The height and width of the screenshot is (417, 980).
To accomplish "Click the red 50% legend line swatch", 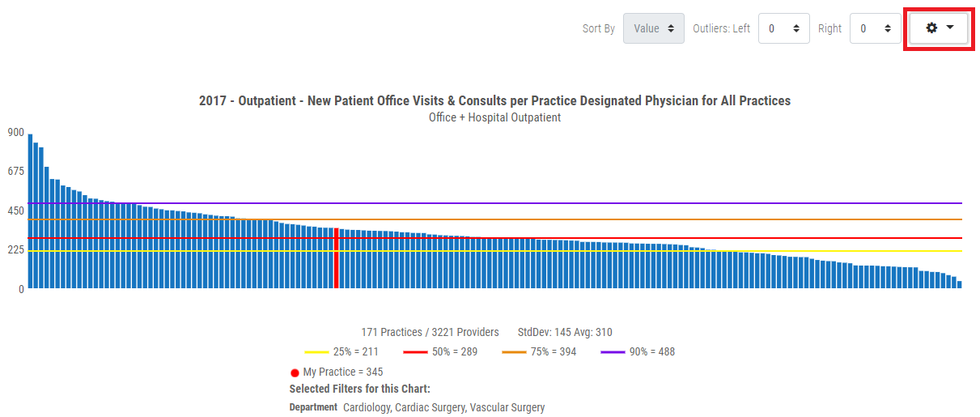I will click(x=416, y=352).
